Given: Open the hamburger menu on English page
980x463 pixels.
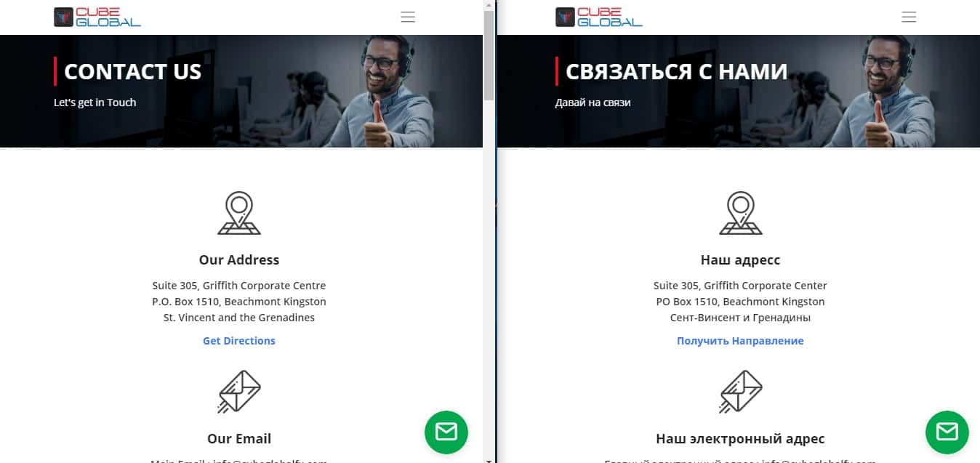Looking at the screenshot, I should coord(408,17).
